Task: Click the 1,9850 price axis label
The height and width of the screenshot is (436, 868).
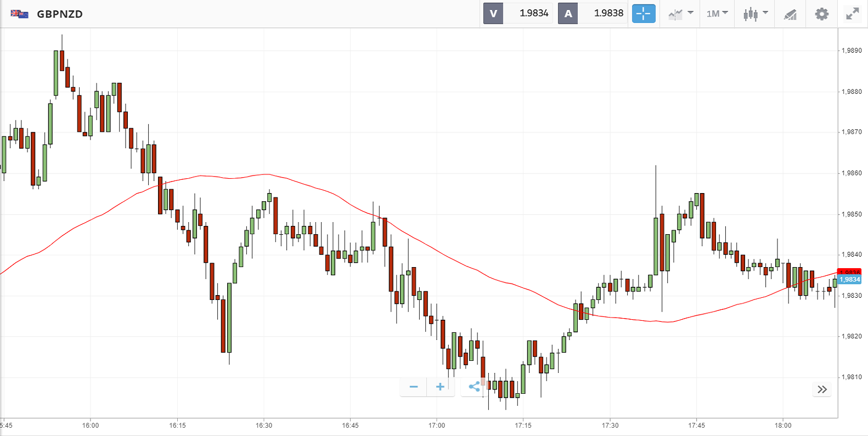Action: click(x=852, y=214)
